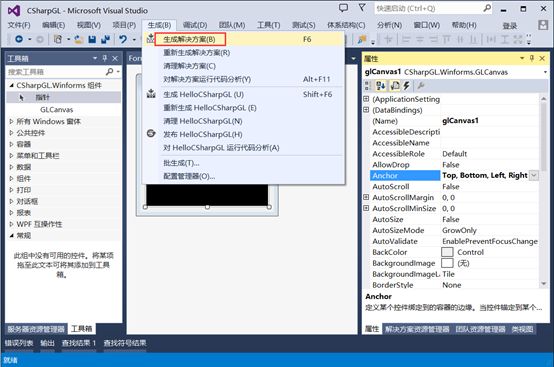This screenshot has height=367, width=554.
Task: Open the Anchor value dropdown
Action: (x=534, y=176)
